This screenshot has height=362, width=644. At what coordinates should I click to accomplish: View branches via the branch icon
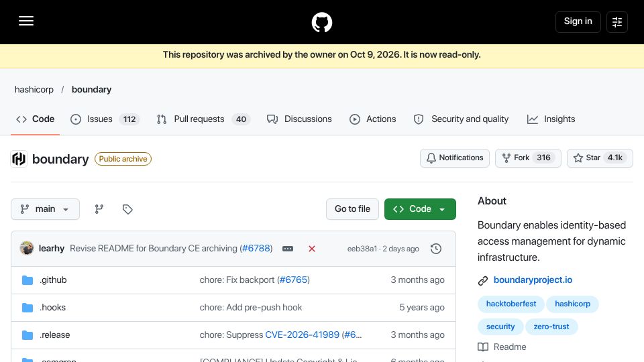pos(99,209)
